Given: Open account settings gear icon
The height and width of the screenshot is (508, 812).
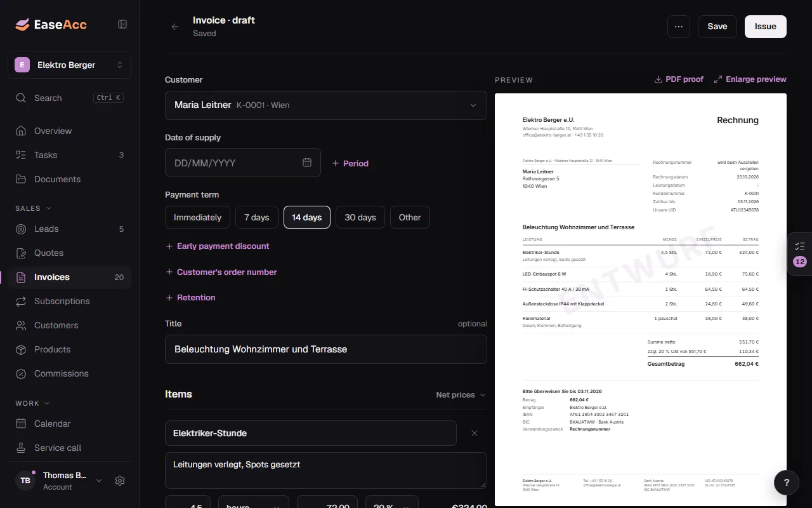Looking at the screenshot, I should click(x=120, y=481).
